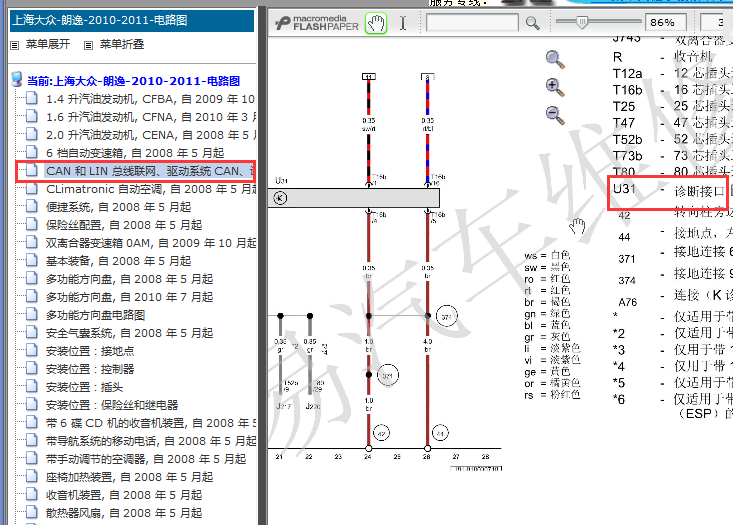Viewport: 733px width, 525px height.
Task: Open 多功能方向盘电路图 document
Action: coord(95,315)
